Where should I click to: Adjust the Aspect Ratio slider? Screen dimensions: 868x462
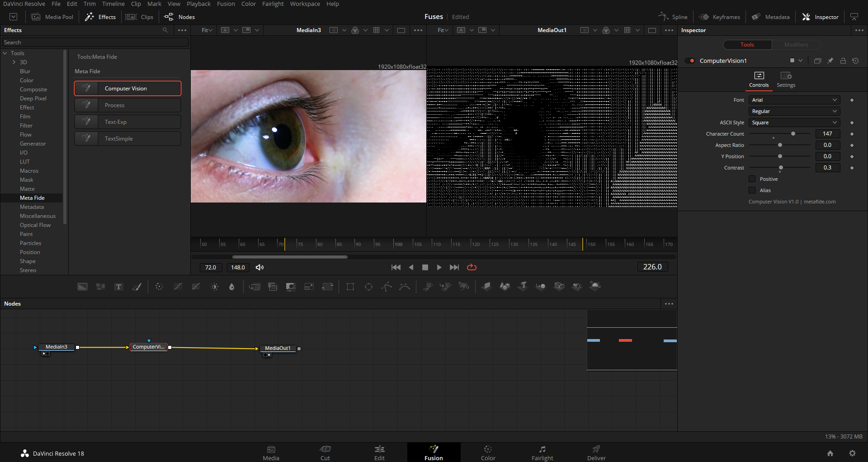pos(780,145)
